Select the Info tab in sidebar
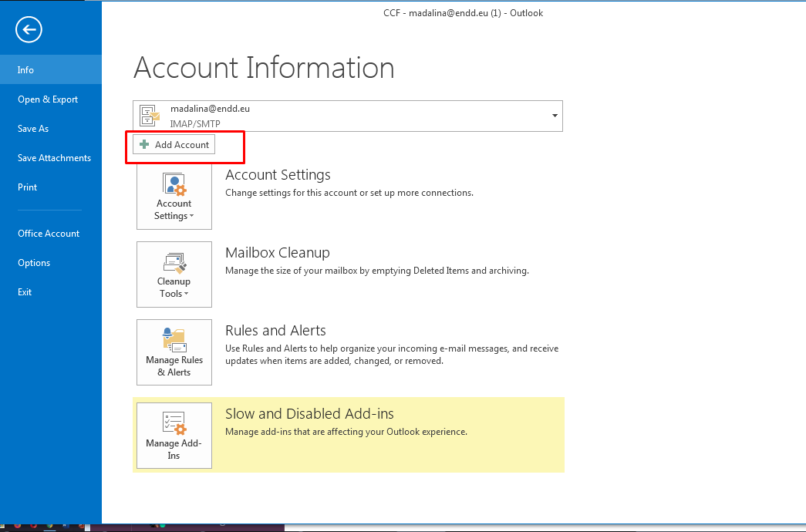 pyautogui.click(x=26, y=69)
